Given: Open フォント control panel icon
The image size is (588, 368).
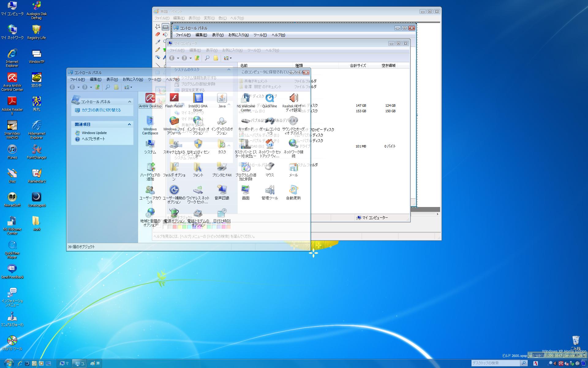Looking at the screenshot, I should pyautogui.click(x=198, y=170).
